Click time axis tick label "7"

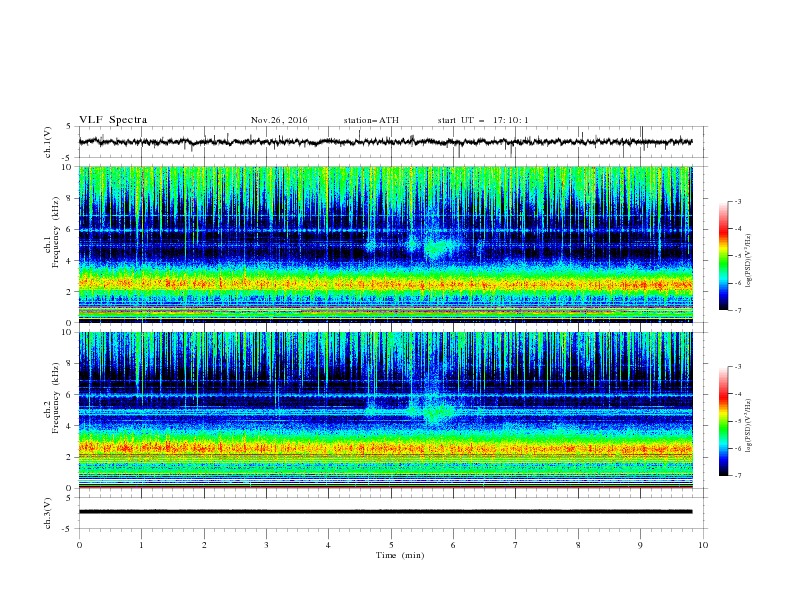516,545
